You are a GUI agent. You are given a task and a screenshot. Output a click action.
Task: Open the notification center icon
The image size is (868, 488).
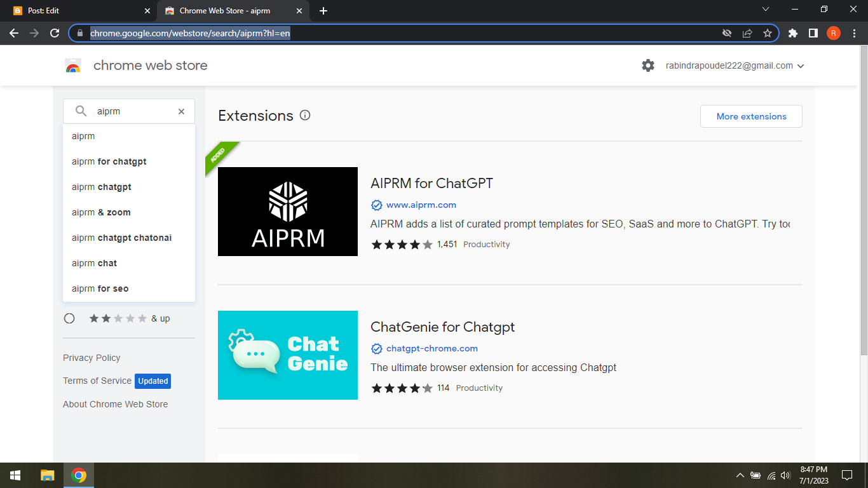click(846, 475)
